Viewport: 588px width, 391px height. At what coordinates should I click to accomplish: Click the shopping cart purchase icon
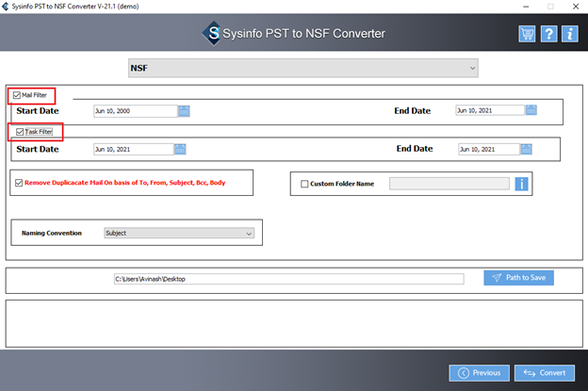point(527,34)
